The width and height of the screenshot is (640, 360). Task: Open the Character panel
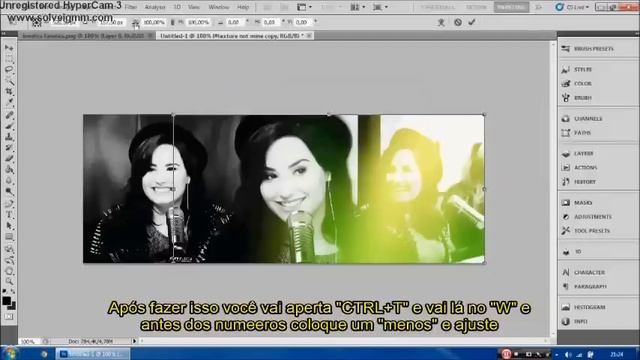coord(584,272)
